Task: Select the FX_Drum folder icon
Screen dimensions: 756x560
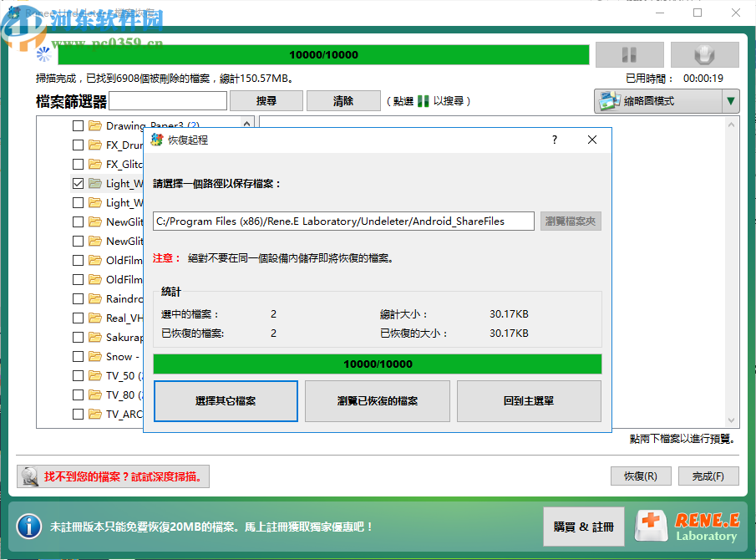Action: (x=95, y=145)
